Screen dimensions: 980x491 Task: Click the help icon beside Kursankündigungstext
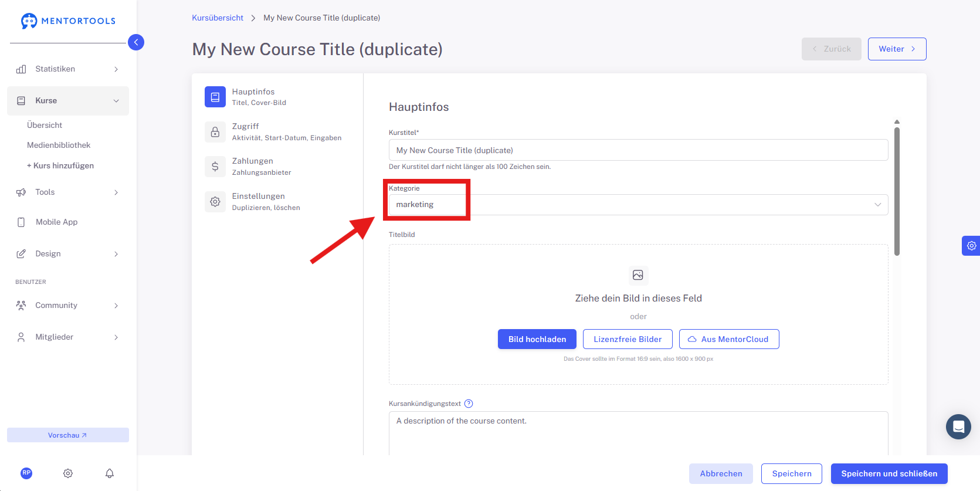point(469,404)
